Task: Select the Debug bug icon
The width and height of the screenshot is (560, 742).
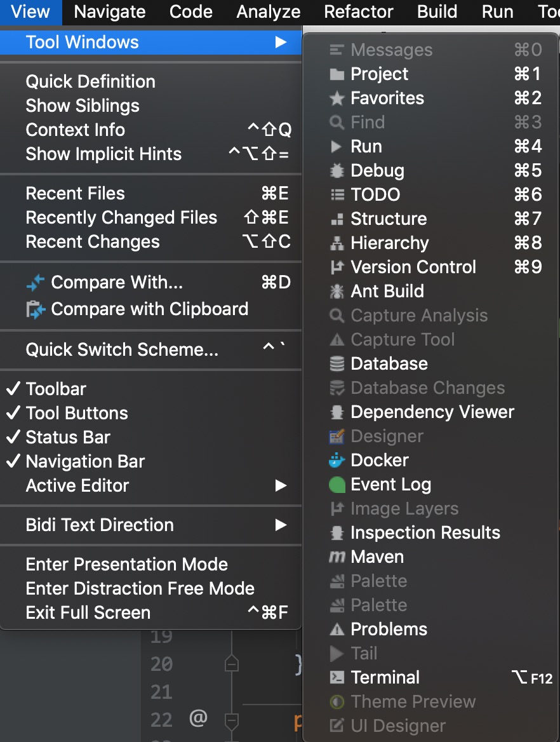Action: click(x=337, y=171)
